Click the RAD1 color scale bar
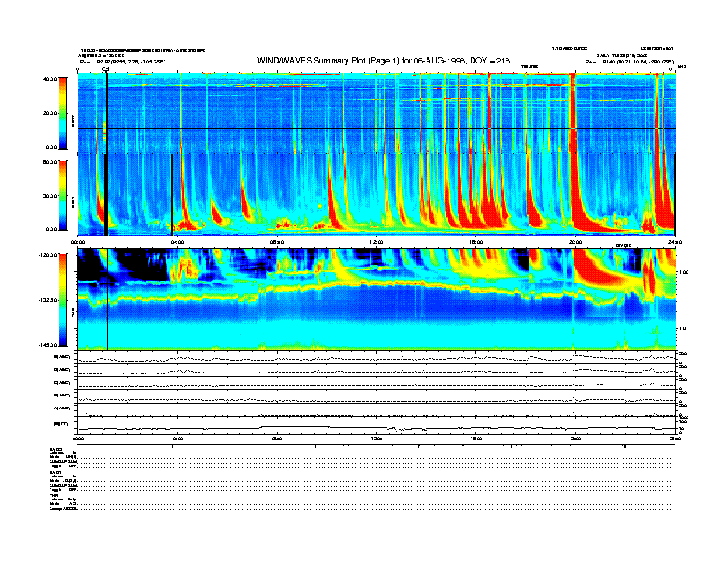This screenshot has height=563, width=728. 63,195
